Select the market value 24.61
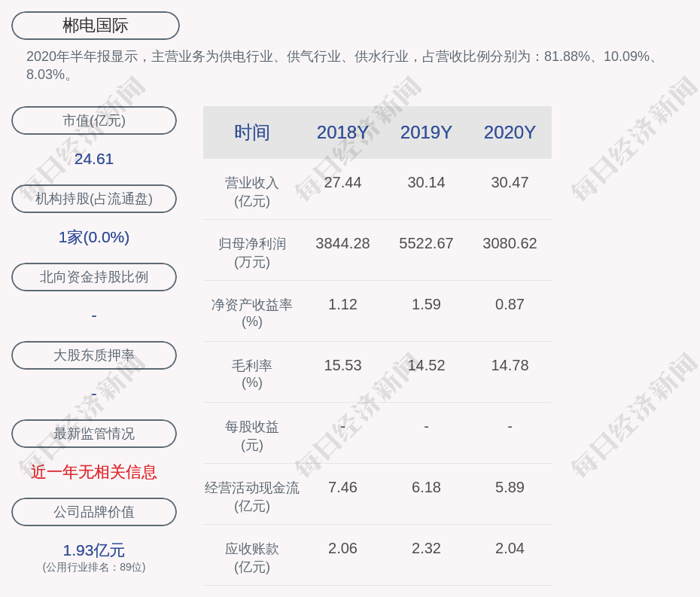This screenshot has width=700, height=597. click(x=94, y=159)
